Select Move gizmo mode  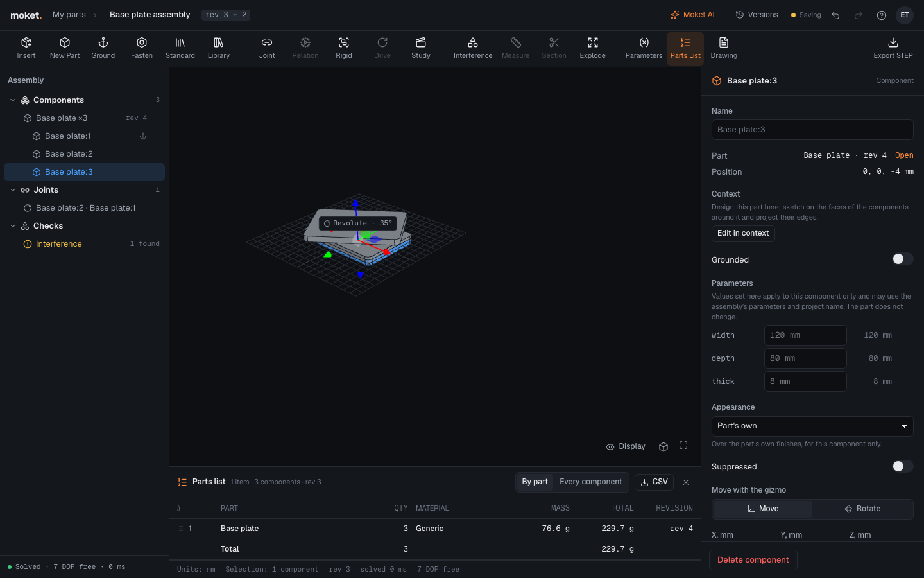point(763,509)
